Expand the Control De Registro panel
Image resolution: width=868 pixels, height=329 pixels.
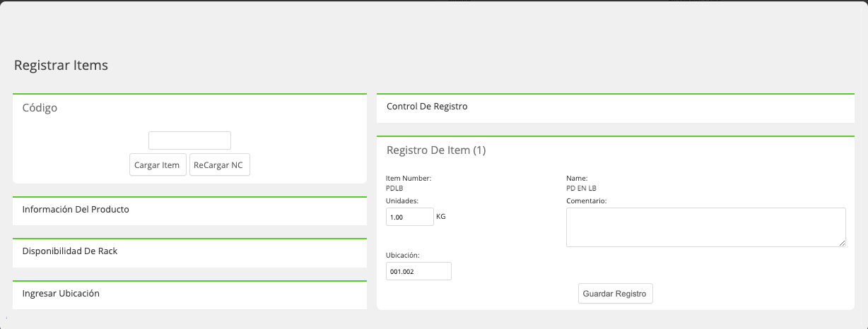(616, 107)
